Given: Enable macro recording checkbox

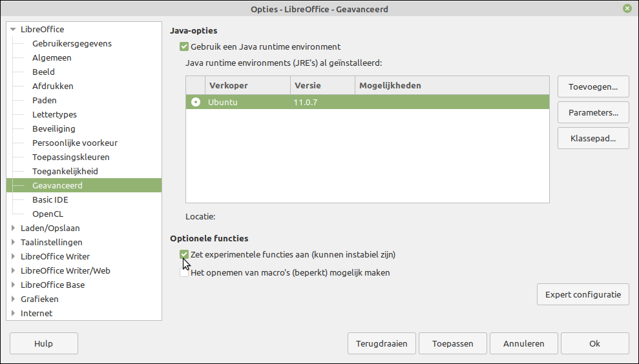Looking at the screenshot, I should [185, 272].
